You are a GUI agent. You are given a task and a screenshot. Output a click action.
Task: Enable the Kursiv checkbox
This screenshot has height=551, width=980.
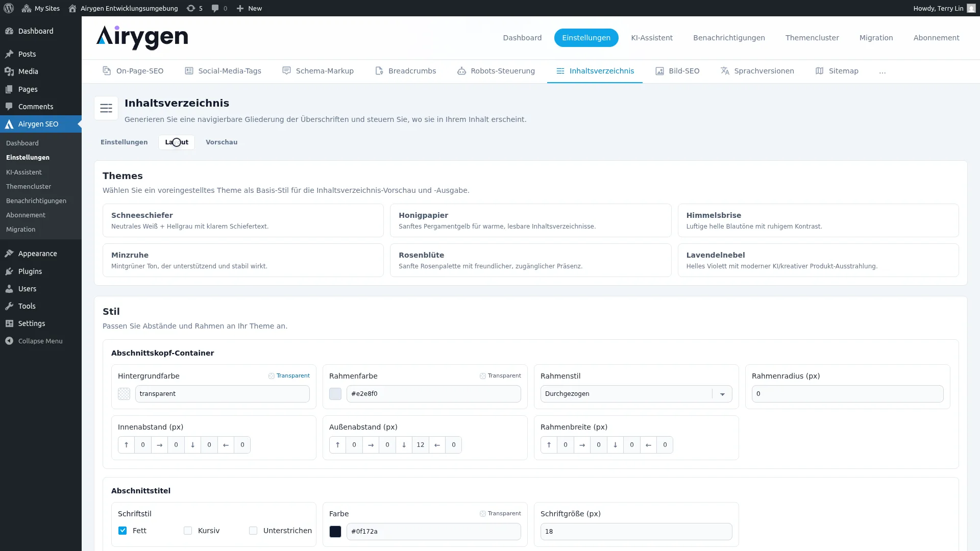[x=188, y=531]
